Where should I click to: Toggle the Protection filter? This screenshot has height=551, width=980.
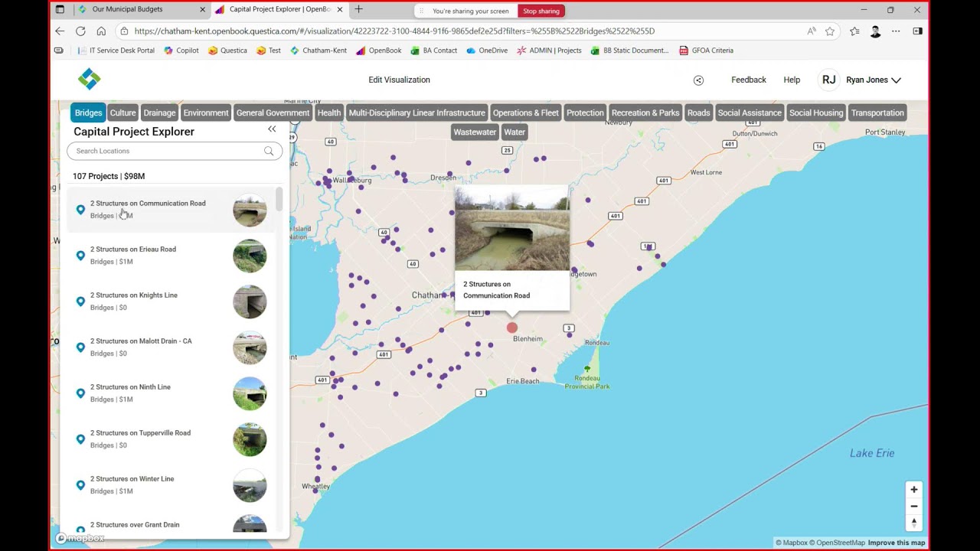pyautogui.click(x=585, y=112)
